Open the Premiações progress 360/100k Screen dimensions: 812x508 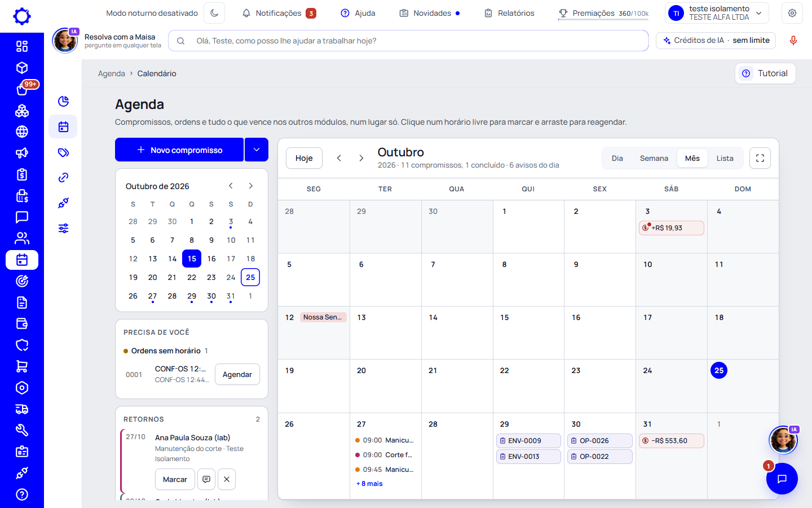(x=603, y=13)
